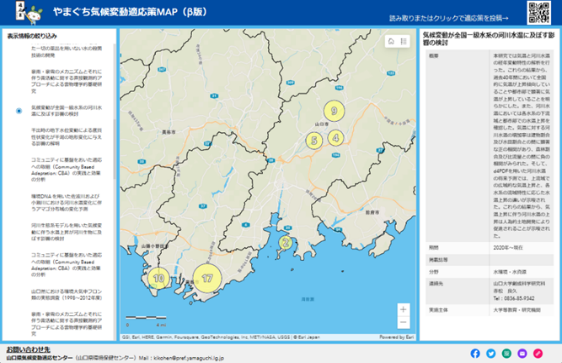Click the 2020年〜現在 period value
Screen dimensions: 562x363
point(508,248)
